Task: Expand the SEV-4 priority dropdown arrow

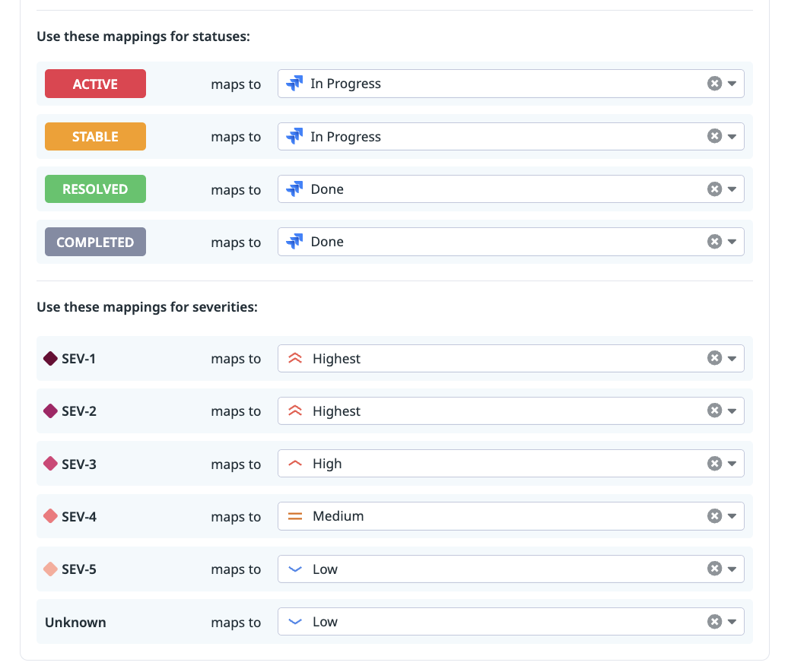Action: point(732,516)
